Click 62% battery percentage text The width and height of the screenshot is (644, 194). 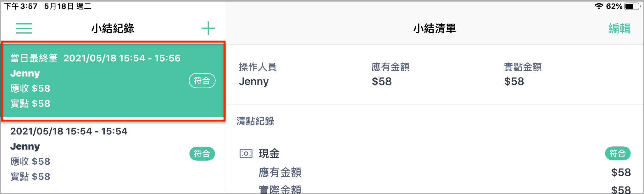coord(614,6)
